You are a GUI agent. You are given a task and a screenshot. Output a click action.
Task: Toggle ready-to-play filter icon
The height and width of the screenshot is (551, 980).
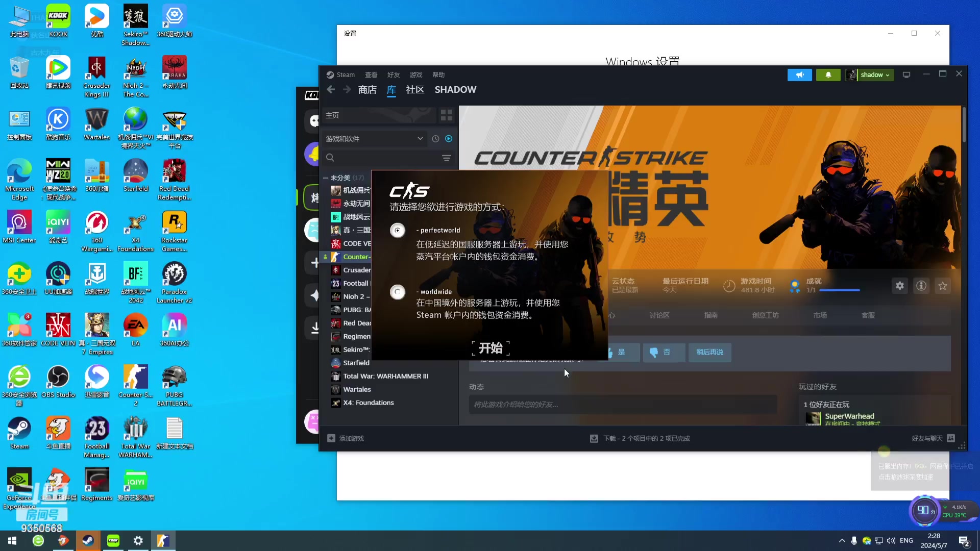[449, 139]
